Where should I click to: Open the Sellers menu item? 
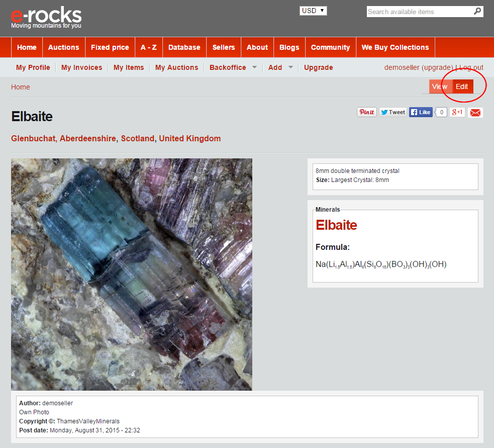point(224,47)
